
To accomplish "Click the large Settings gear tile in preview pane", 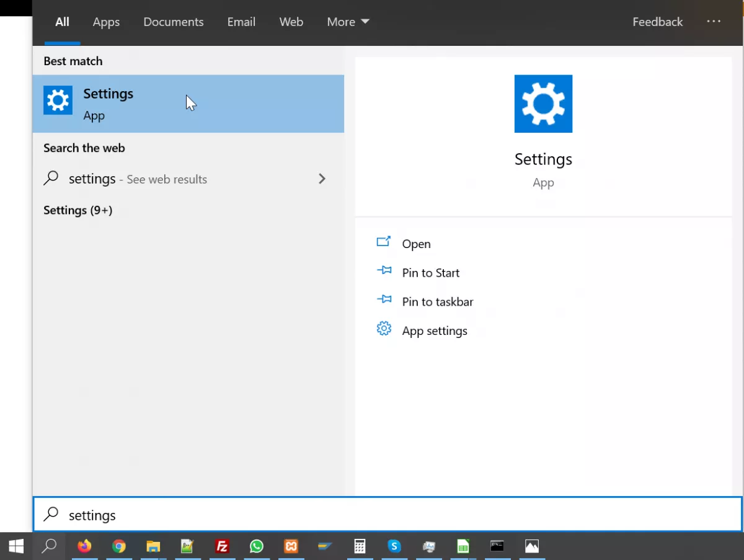I will tap(543, 104).
